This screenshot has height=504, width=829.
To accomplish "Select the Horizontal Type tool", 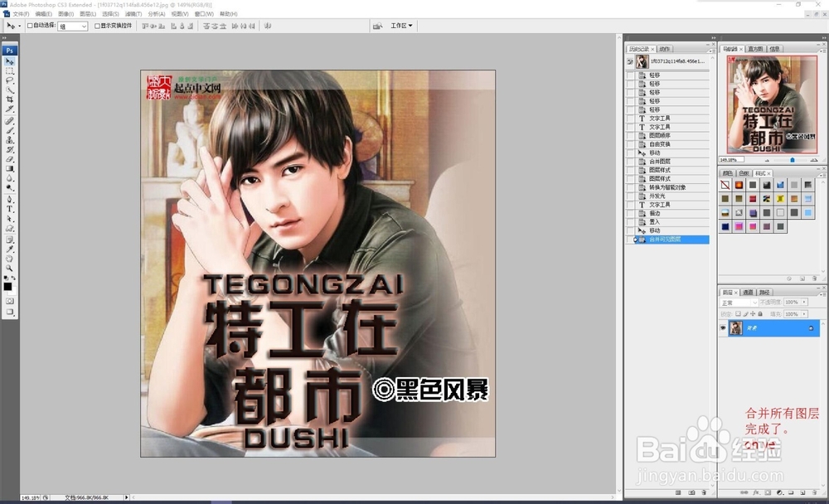I will point(9,209).
